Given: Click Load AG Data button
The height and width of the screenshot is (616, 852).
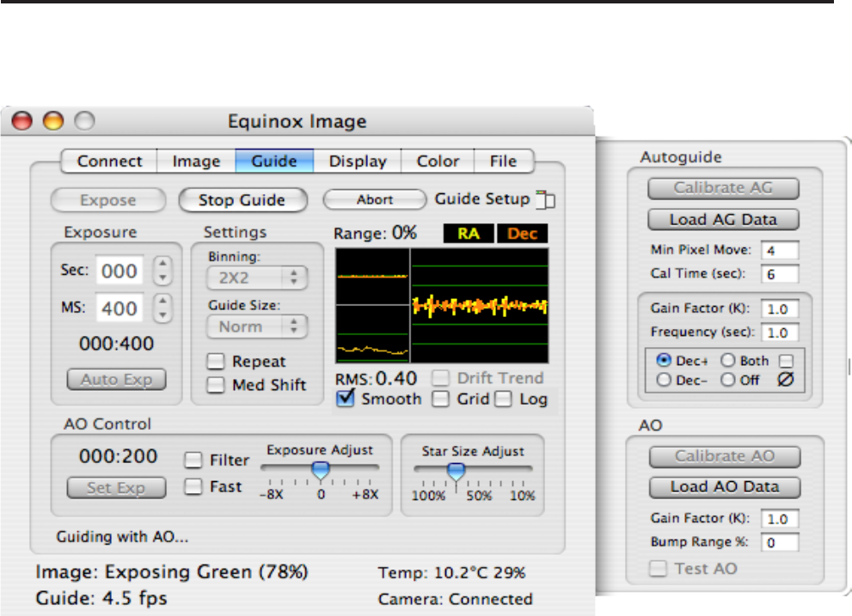Looking at the screenshot, I should coord(723,219).
